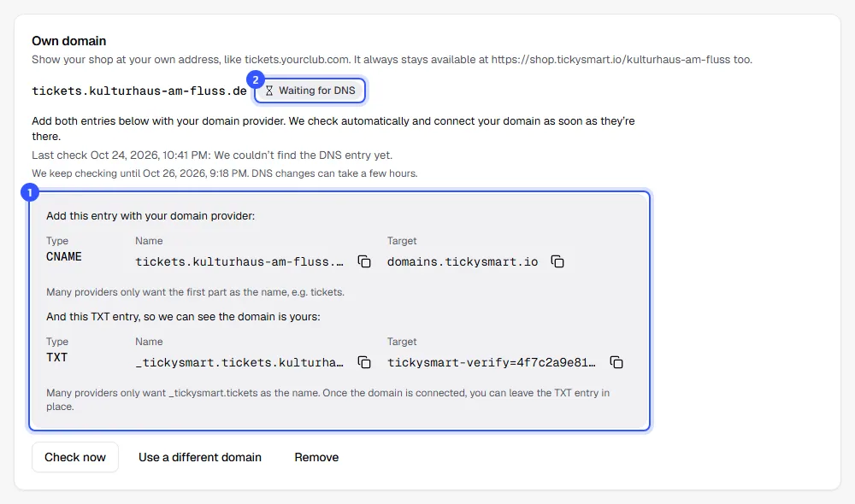Screen dimensions: 855x504
Task: Click the 'Many providers only want the first part' hint
Action: tap(195, 292)
